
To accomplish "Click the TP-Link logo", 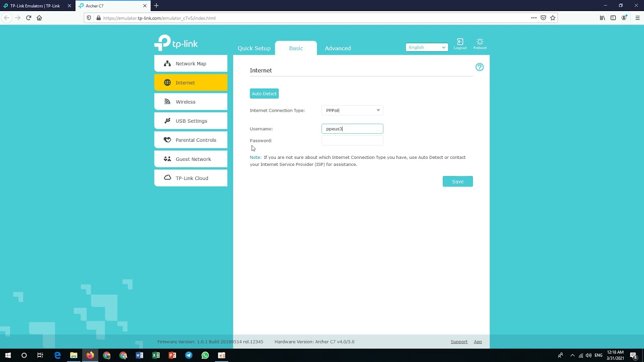I will (x=176, y=43).
